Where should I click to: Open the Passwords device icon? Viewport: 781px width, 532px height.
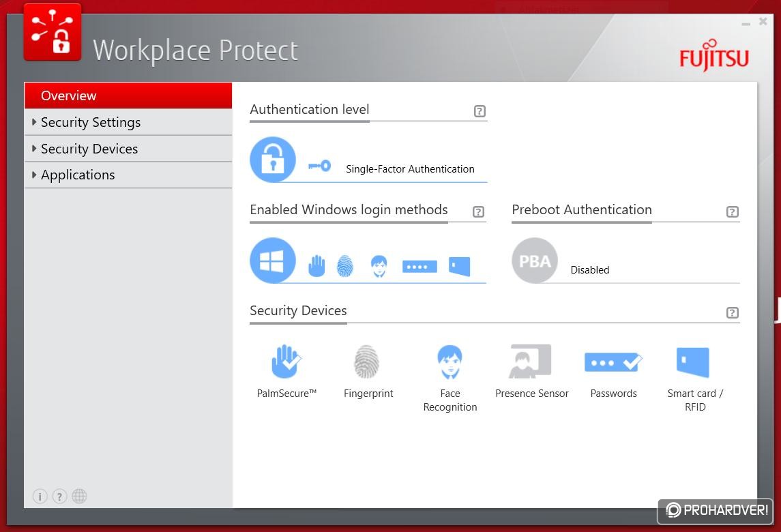click(x=613, y=362)
